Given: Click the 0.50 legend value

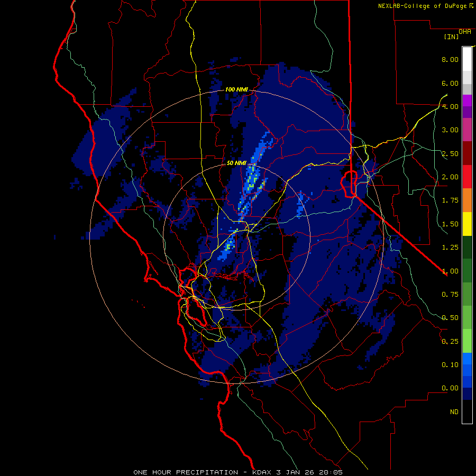Looking at the screenshot, I should [450, 318].
